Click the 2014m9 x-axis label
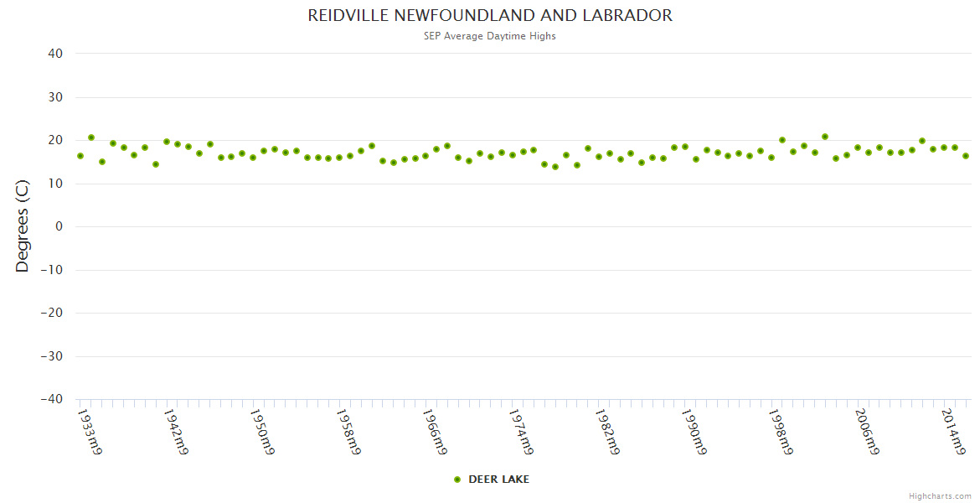This screenshot has height=503, width=980. 953,431
